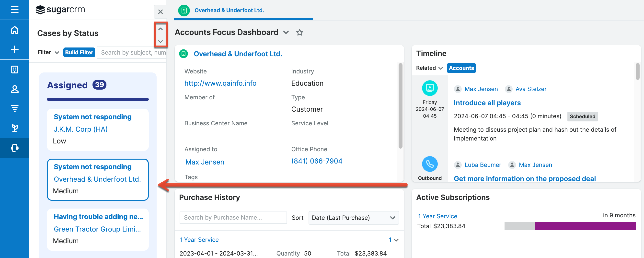Open the Sort Date (Last Purchase) dropdown
This screenshot has height=258, width=644.
[x=353, y=218]
